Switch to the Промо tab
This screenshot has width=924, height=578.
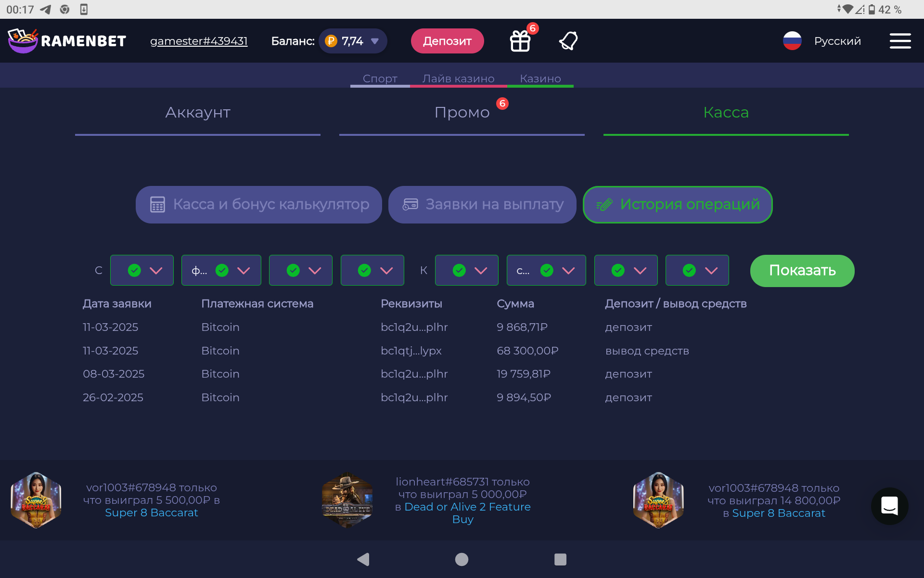(x=462, y=112)
